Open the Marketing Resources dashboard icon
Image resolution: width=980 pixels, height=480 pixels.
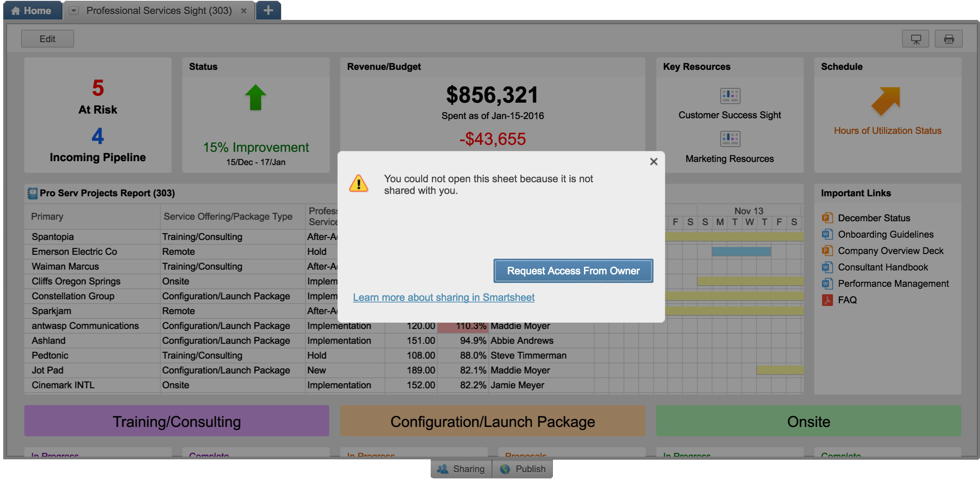coord(730,139)
